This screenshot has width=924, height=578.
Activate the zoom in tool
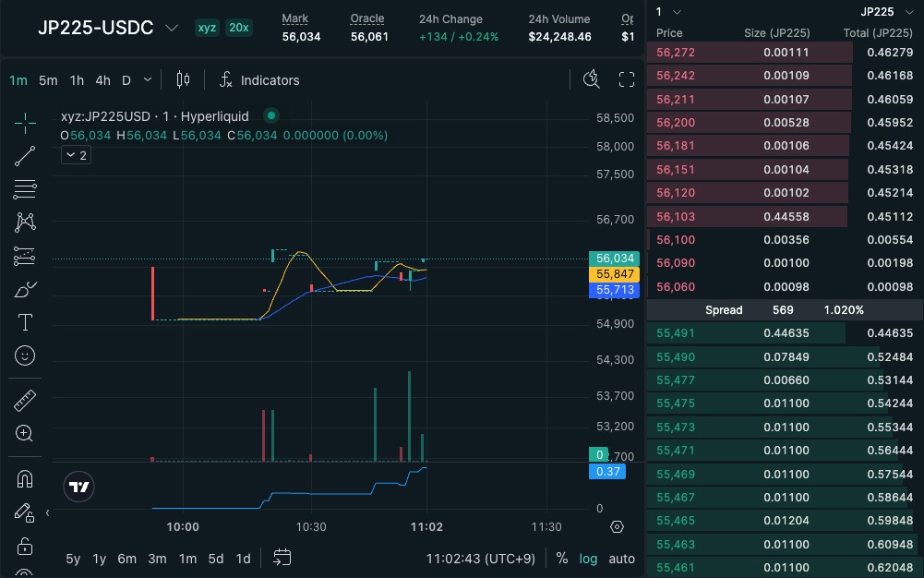click(25, 434)
